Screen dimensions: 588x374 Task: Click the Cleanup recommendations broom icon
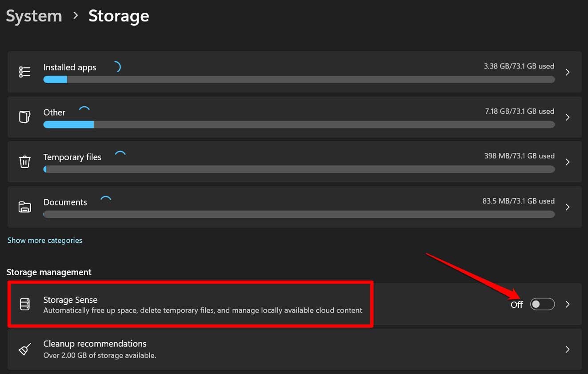pos(25,349)
